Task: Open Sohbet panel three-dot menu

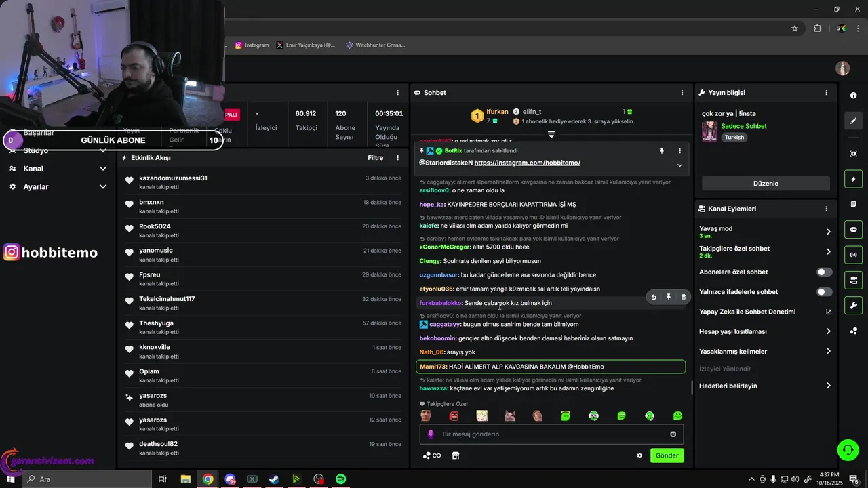Action: coord(682,92)
